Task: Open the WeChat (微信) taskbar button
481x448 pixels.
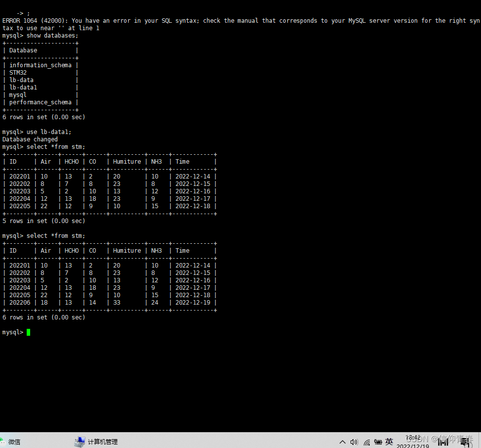Action: click(x=11, y=442)
